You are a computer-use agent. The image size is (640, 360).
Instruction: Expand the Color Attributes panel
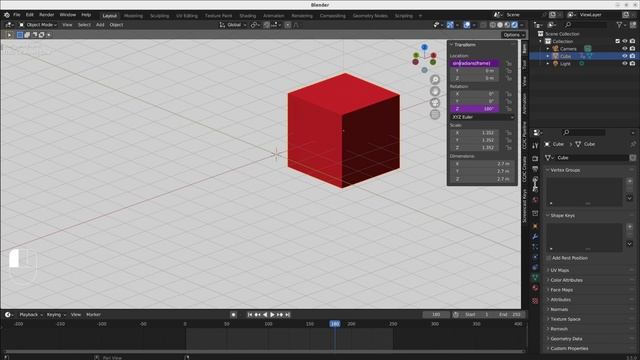[566, 280]
